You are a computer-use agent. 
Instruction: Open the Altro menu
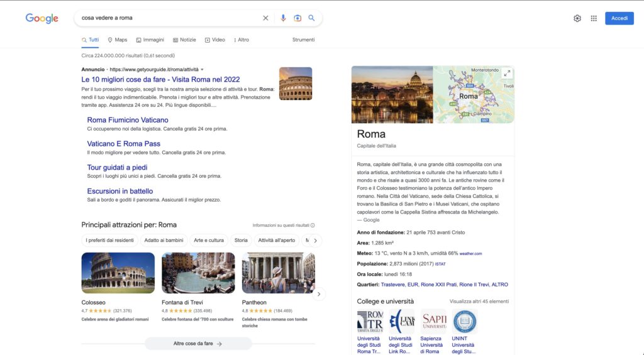click(x=241, y=40)
